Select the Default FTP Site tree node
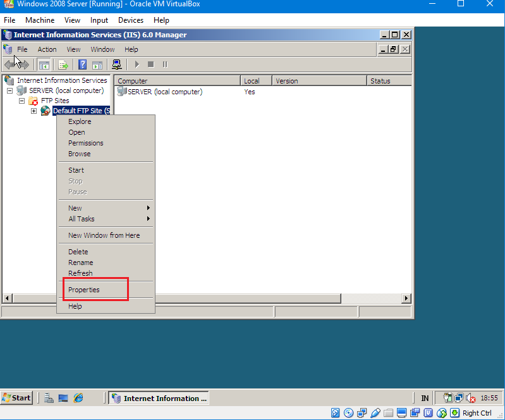Screen dimensions: 505x420 81,111
